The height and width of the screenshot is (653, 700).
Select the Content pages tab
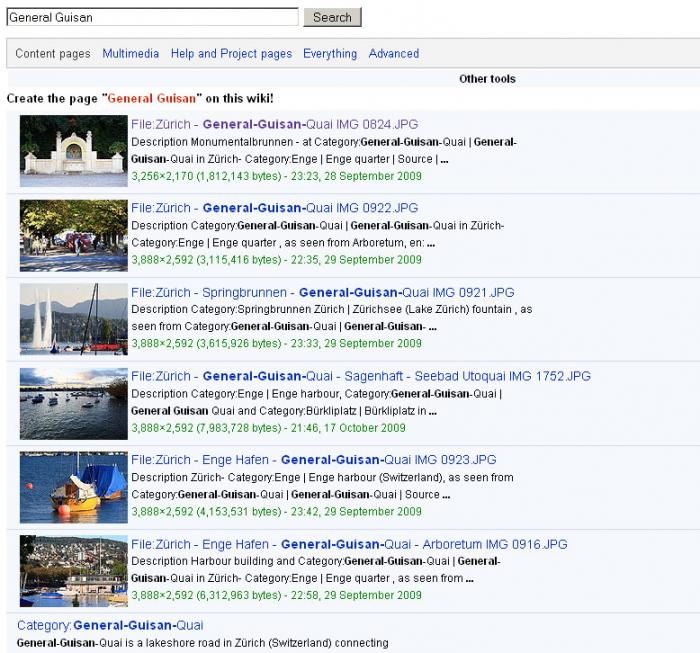point(52,54)
